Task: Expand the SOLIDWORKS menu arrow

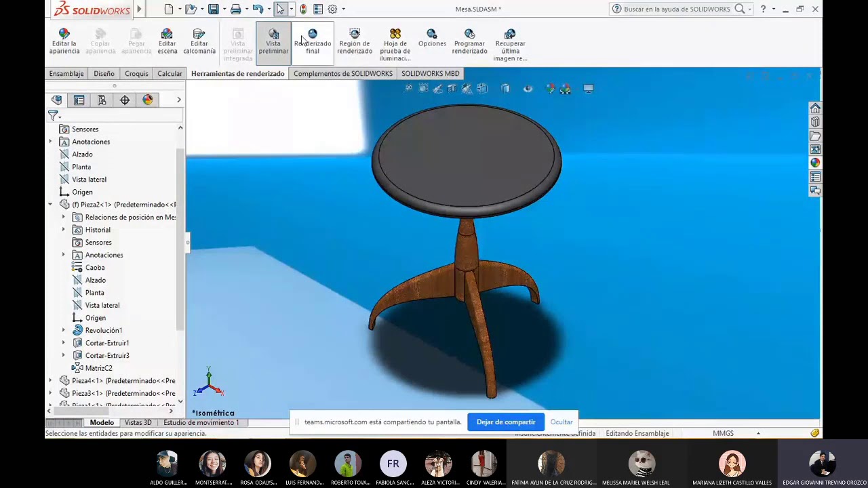Action: [139, 9]
